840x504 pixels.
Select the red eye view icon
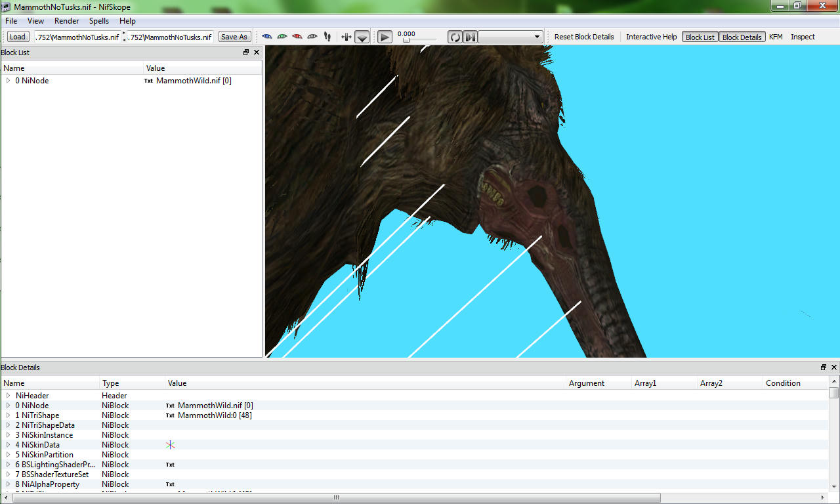[297, 37]
